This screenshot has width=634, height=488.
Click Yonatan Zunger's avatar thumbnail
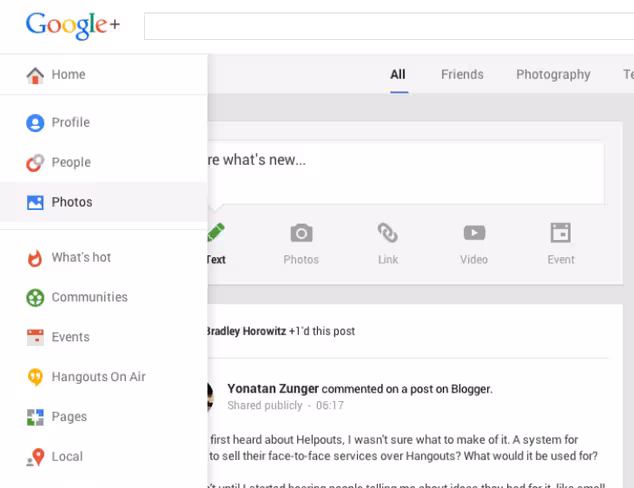point(210,397)
